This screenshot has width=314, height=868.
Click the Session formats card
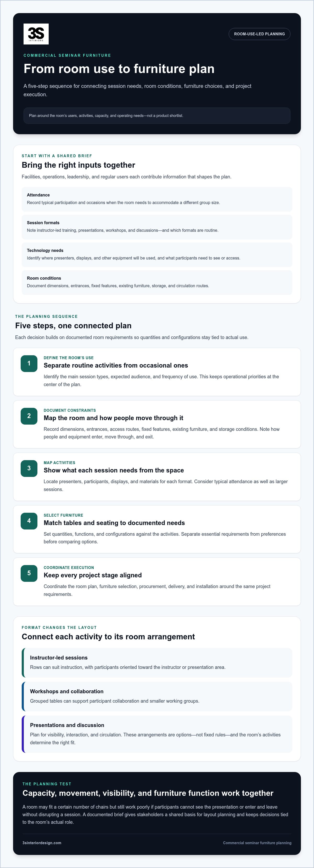[157, 227]
